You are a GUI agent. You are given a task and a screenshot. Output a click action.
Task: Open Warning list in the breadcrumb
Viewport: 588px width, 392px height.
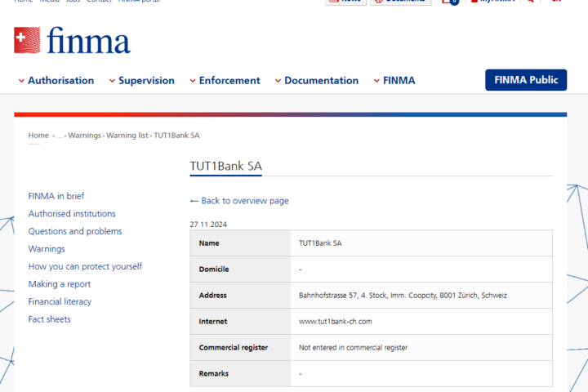coord(127,135)
